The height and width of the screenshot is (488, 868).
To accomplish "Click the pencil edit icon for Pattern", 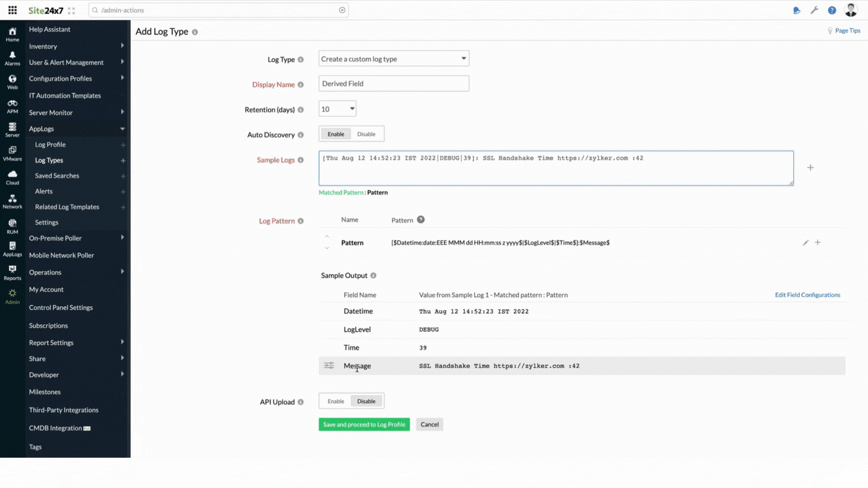I will (x=805, y=243).
